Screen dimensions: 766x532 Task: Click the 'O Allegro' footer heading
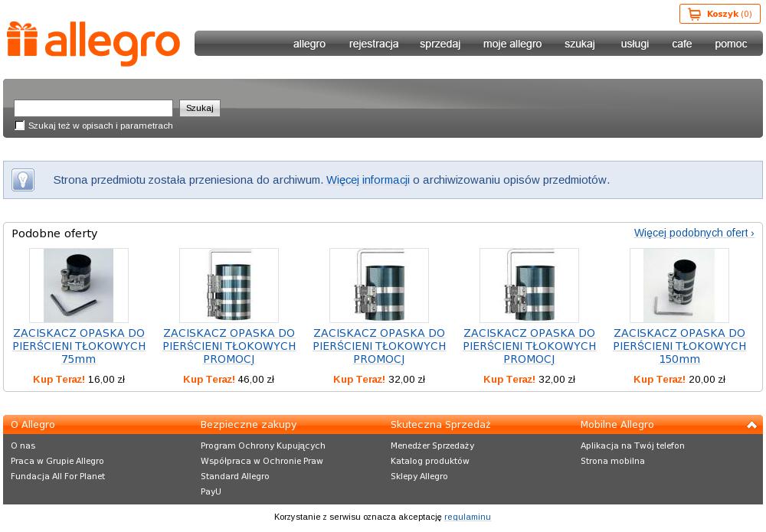[x=33, y=425]
